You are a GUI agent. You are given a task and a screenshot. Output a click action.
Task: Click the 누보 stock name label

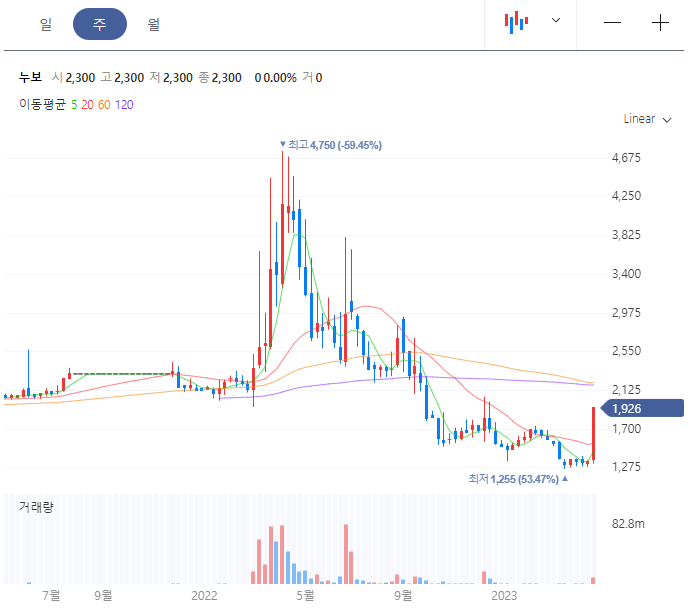click(x=30, y=77)
